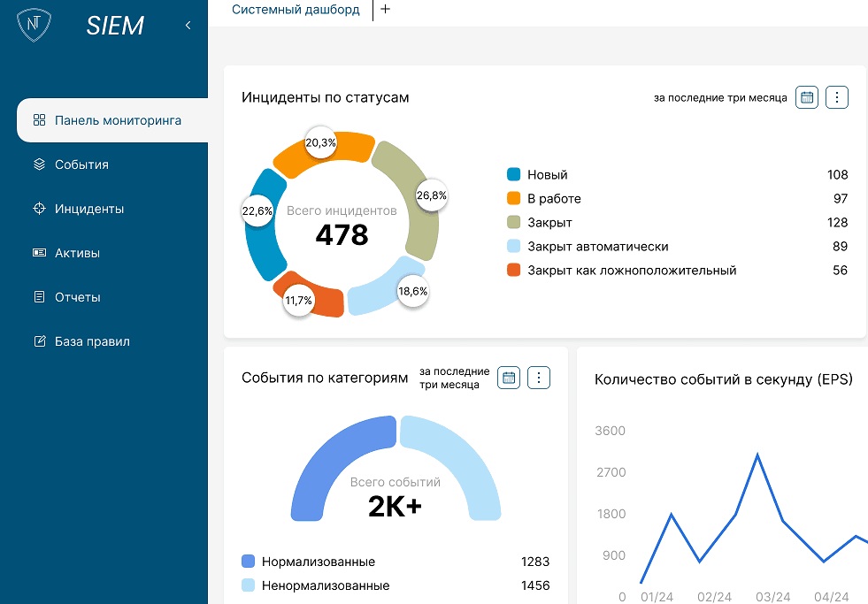
Task: Open calendar picker for События по категориям
Action: [509, 378]
